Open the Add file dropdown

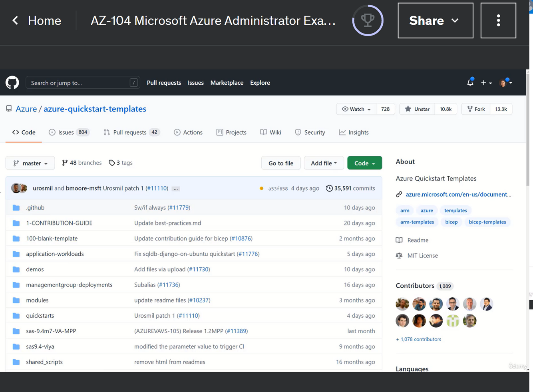[x=324, y=163]
